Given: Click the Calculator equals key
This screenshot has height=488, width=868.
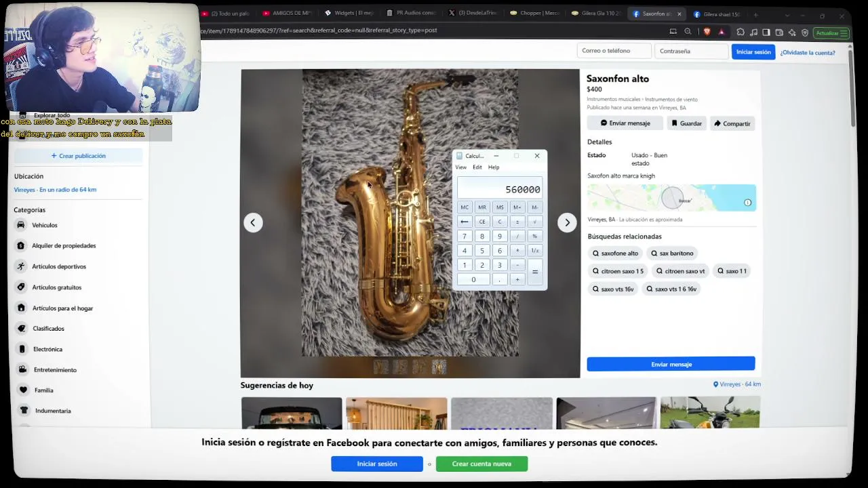Looking at the screenshot, I should (x=534, y=272).
